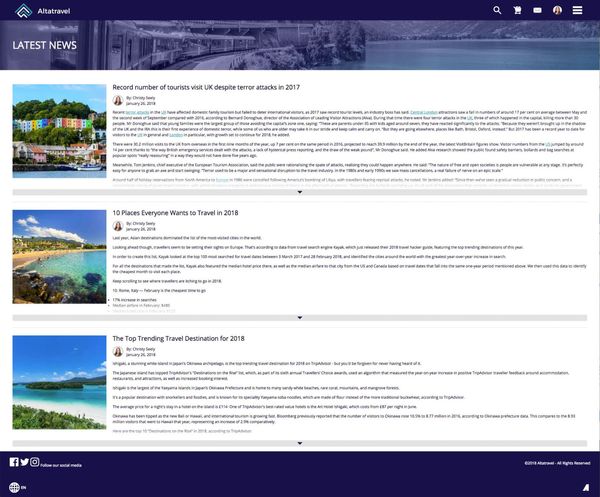600x497 pixels.
Task: Click 'terror attacks' link in first article
Action: [137, 112]
